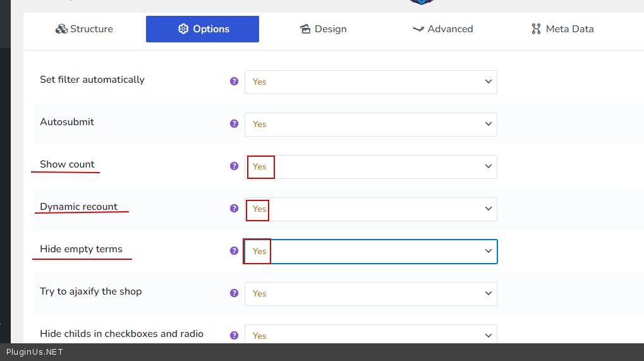Click help icon for Hide childs in checkboxes
The image size is (644, 361).
[234, 336]
